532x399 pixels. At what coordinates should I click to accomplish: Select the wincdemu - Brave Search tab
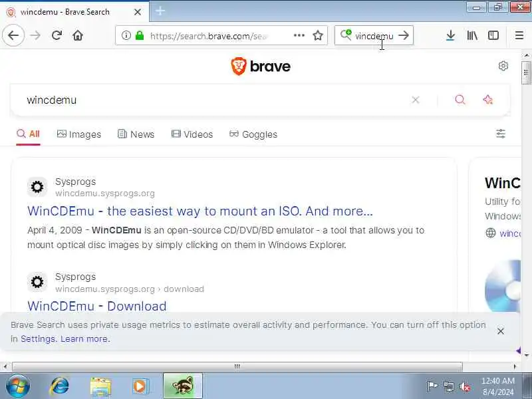[74, 12]
